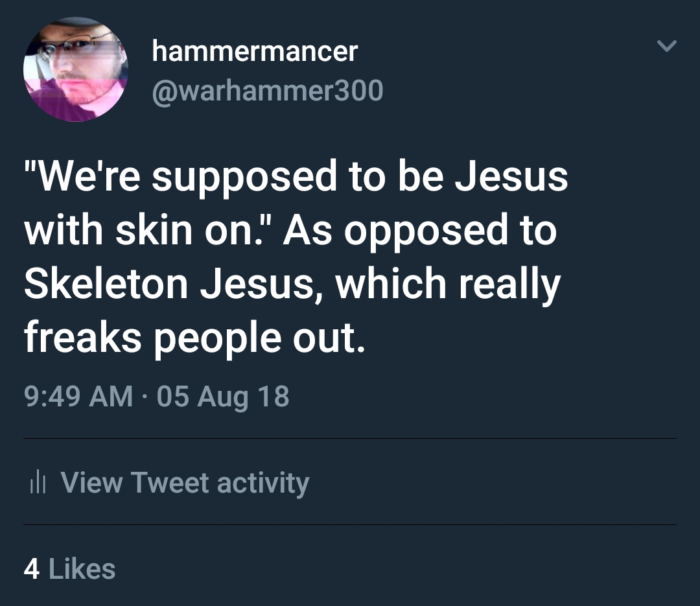Image resolution: width=700 pixels, height=606 pixels.
Task: Click the number 4 in likes count
Action: [31, 569]
